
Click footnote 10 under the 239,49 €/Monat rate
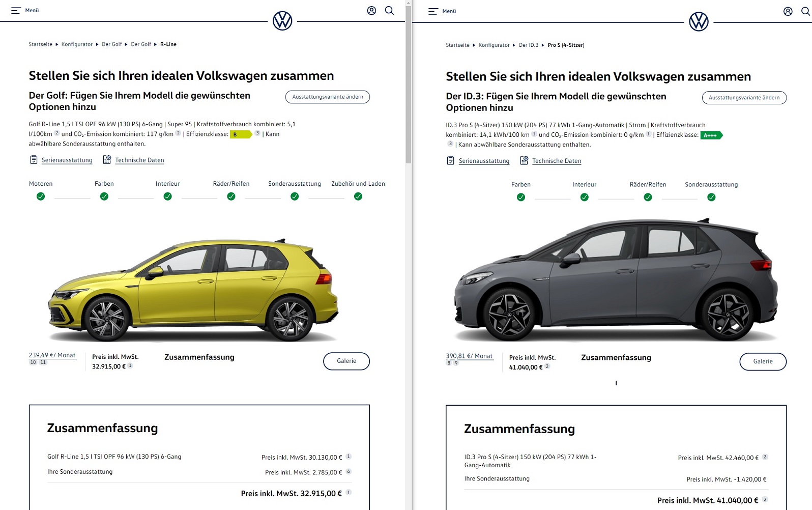[x=33, y=362]
